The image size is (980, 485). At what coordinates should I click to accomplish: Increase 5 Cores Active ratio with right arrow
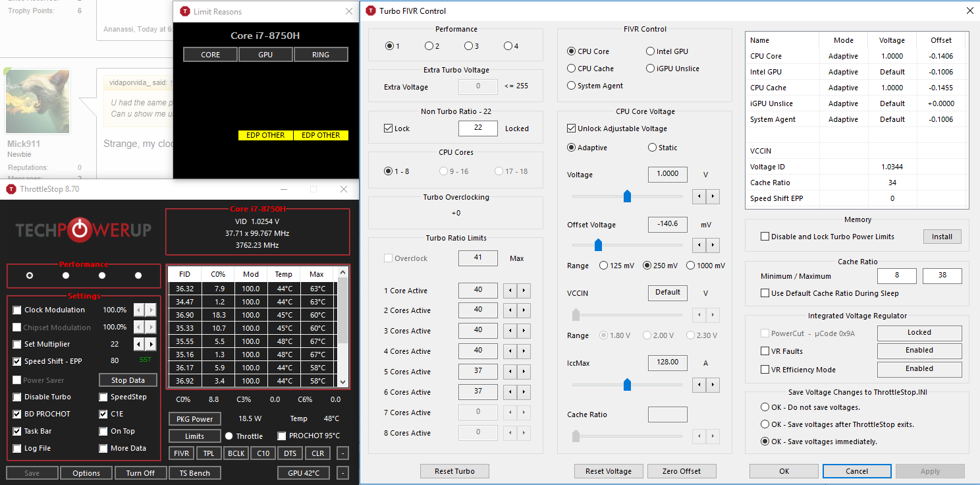(524, 372)
